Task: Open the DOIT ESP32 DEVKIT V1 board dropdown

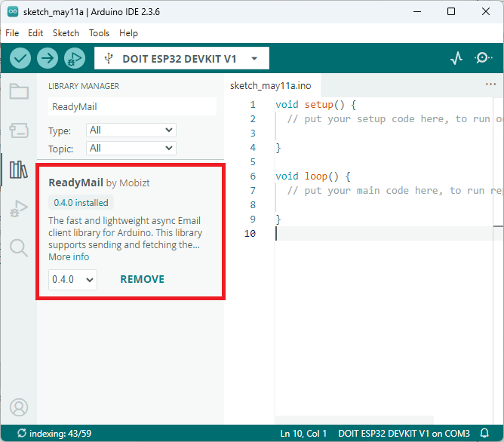Action: tap(182, 58)
